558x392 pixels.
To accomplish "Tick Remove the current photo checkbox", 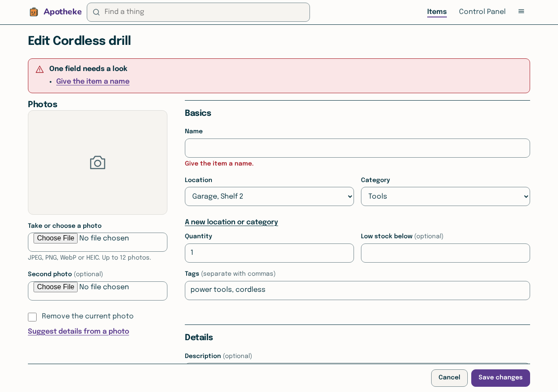I will 32,317.
